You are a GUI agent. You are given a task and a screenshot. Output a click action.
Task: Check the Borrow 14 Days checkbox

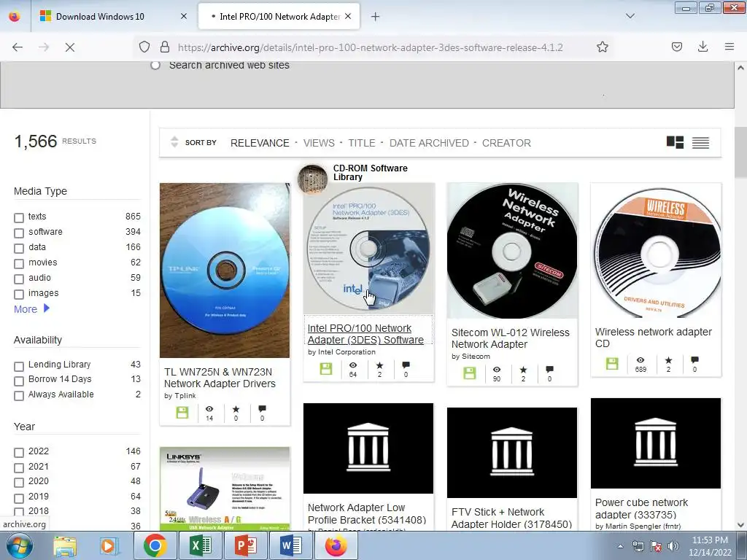[19, 381]
